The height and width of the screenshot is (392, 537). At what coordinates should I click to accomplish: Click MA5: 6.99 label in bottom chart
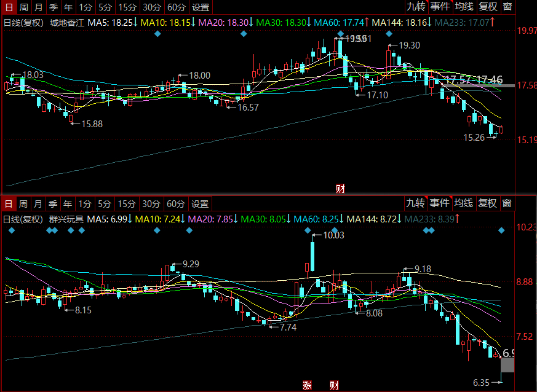[x=109, y=219]
